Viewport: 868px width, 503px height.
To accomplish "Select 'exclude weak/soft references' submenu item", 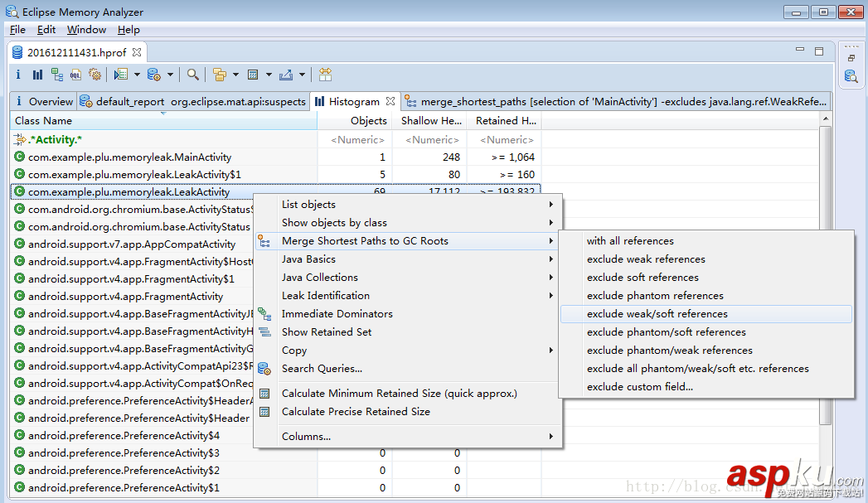I will point(657,314).
